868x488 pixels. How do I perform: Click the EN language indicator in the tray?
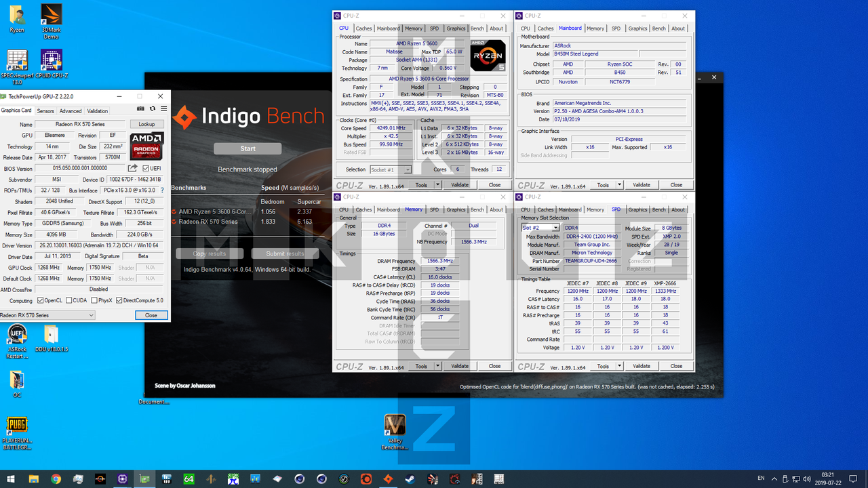(762, 479)
